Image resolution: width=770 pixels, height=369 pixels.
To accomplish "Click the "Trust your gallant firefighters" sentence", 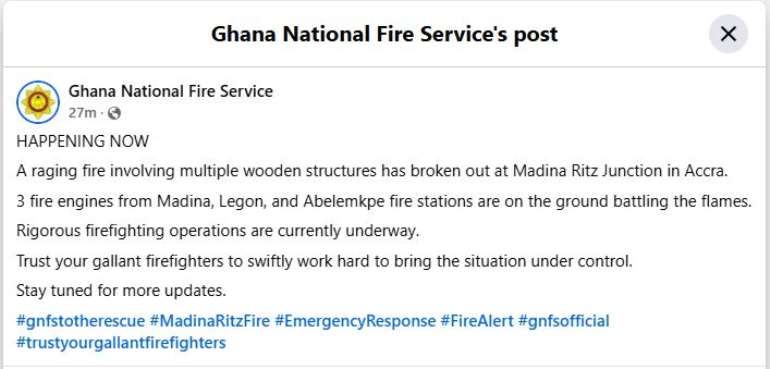I will click(x=324, y=261).
